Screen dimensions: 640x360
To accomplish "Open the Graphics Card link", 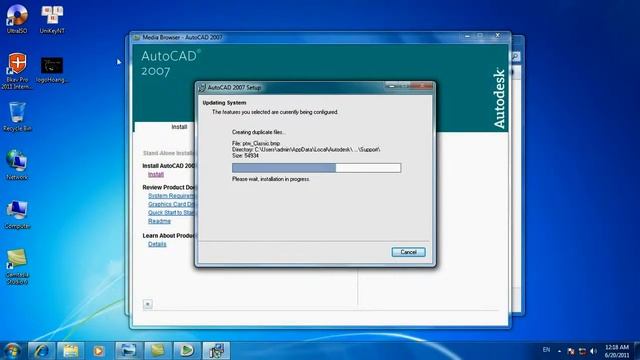I will (171, 204).
